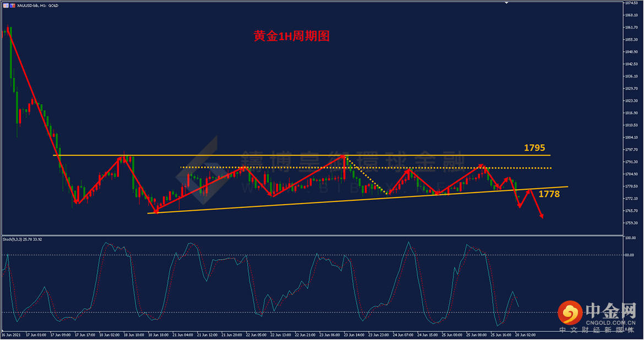Click the 17 Jun 09:00 time axis label

(61, 336)
